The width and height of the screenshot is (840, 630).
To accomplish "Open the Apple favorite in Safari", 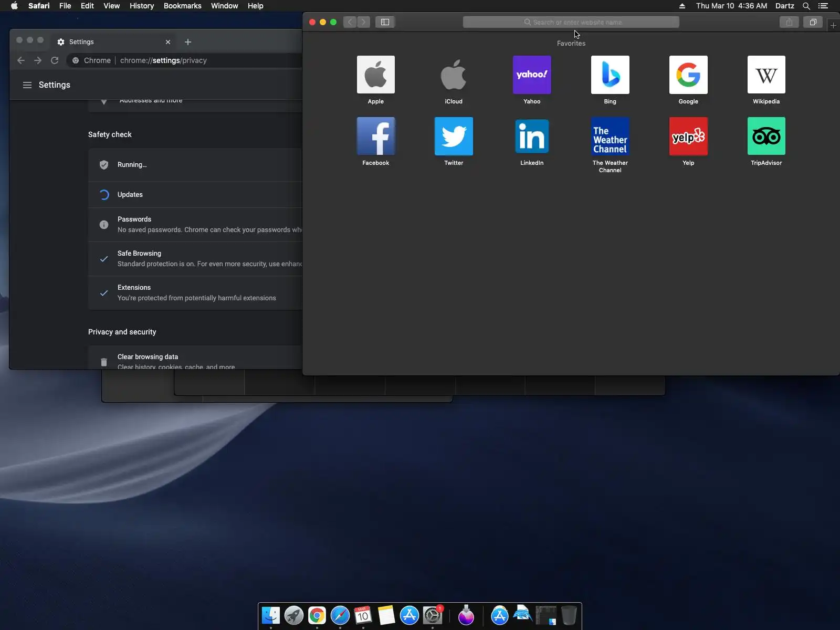I will pyautogui.click(x=376, y=75).
